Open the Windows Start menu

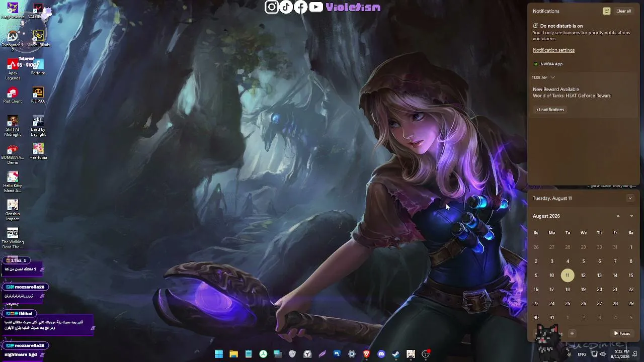(219, 354)
